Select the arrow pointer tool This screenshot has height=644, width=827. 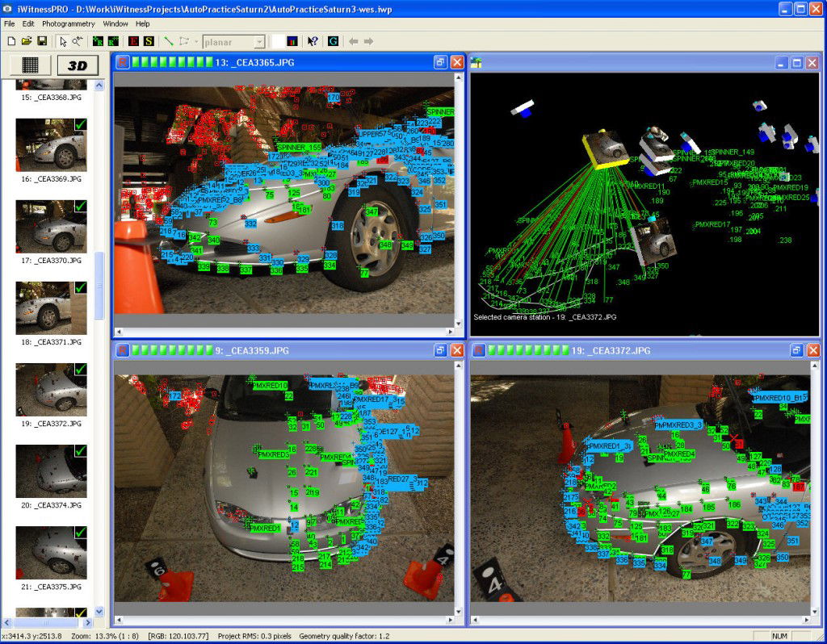[63, 41]
